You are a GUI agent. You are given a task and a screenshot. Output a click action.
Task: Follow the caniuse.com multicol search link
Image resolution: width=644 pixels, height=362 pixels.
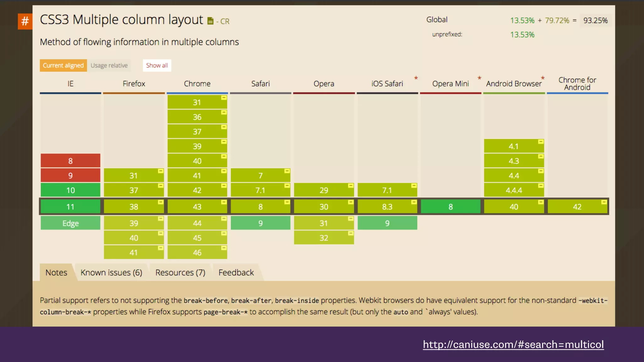click(513, 344)
